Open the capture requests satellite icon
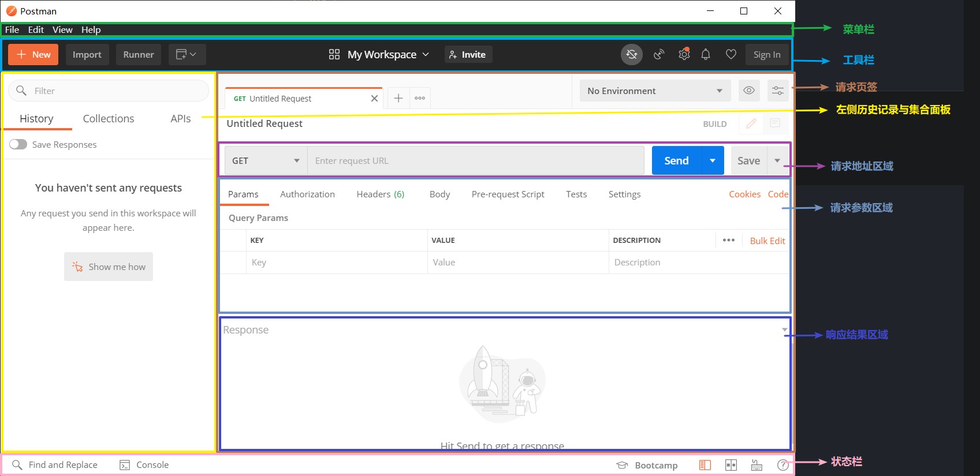980x476 pixels. [658, 54]
